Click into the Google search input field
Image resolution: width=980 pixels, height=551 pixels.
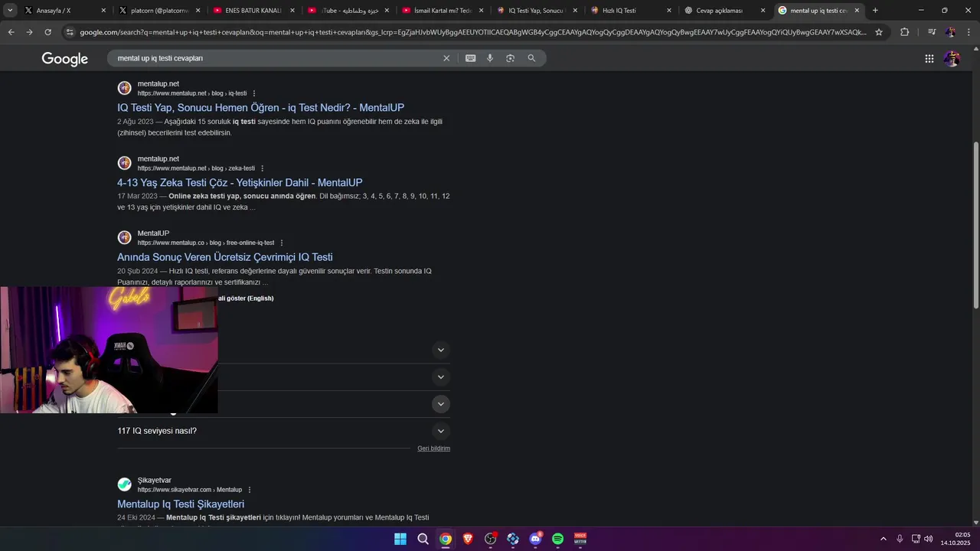276,58
